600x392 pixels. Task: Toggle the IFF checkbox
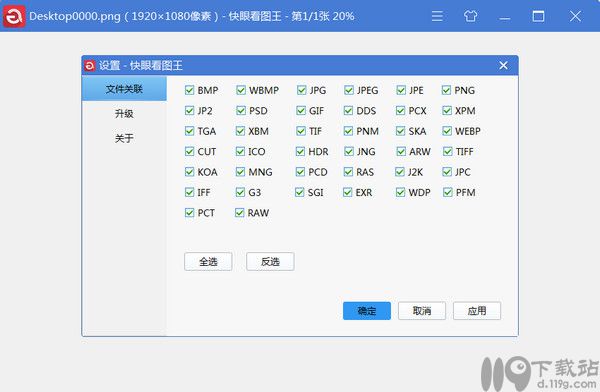tap(189, 192)
